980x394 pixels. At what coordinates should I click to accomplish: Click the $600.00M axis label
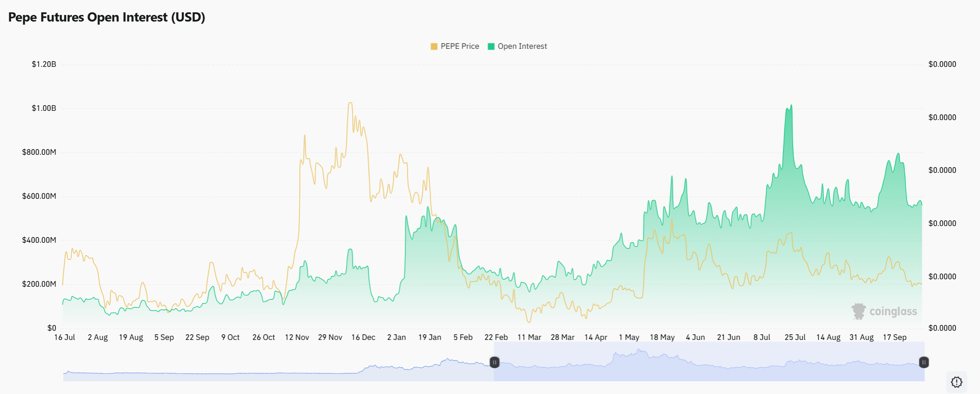39,196
